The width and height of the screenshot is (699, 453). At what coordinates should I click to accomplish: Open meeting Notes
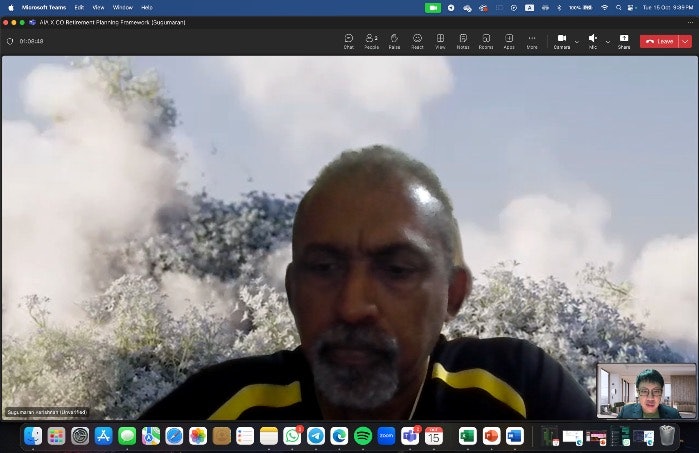pyautogui.click(x=463, y=41)
